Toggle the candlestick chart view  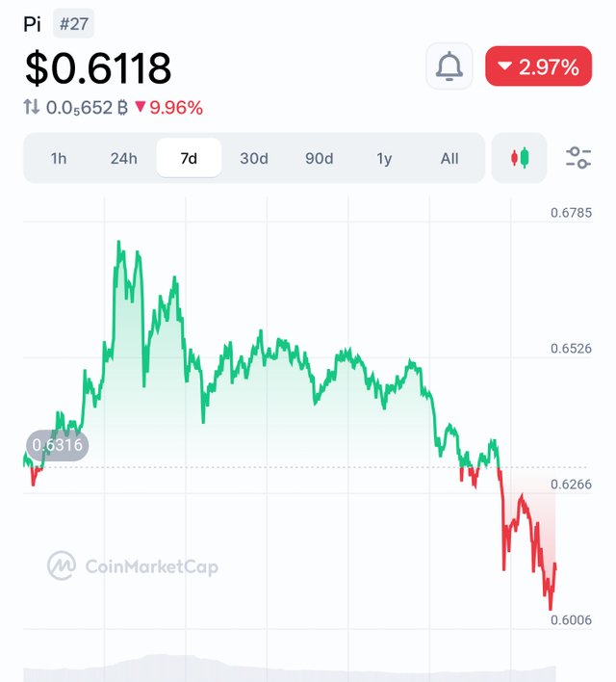[520, 158]
